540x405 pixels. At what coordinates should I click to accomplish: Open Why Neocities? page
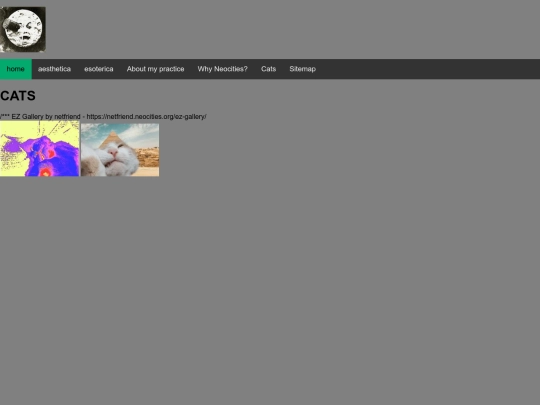pos(222,69)
